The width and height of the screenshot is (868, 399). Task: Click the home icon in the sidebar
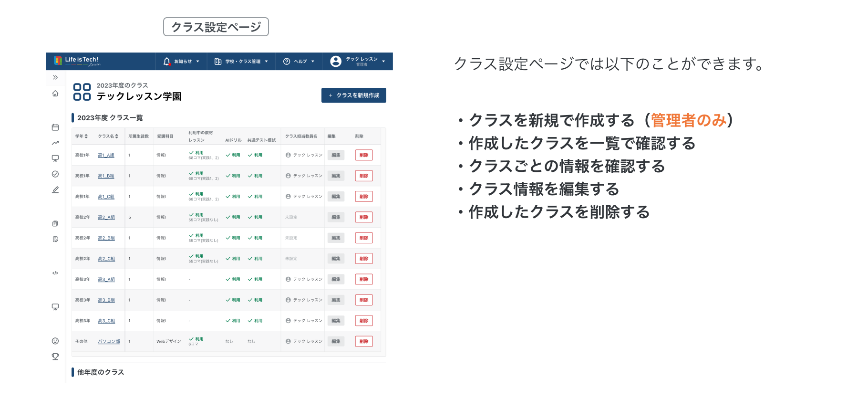(55, 94)
